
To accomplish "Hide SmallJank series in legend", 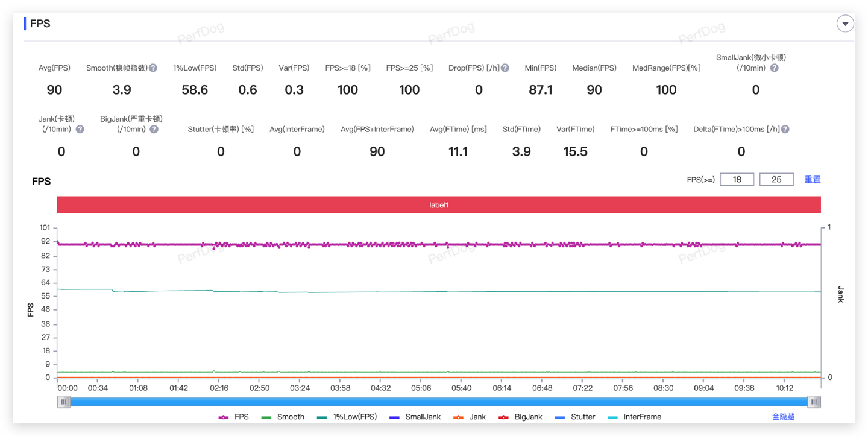I will 414,417.
